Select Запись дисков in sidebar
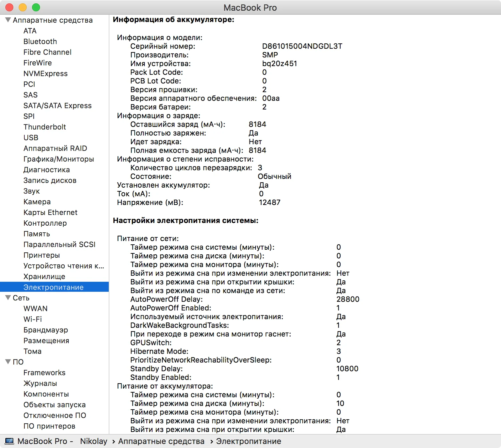This screenshot has height=448, width=501. point(50,180)
